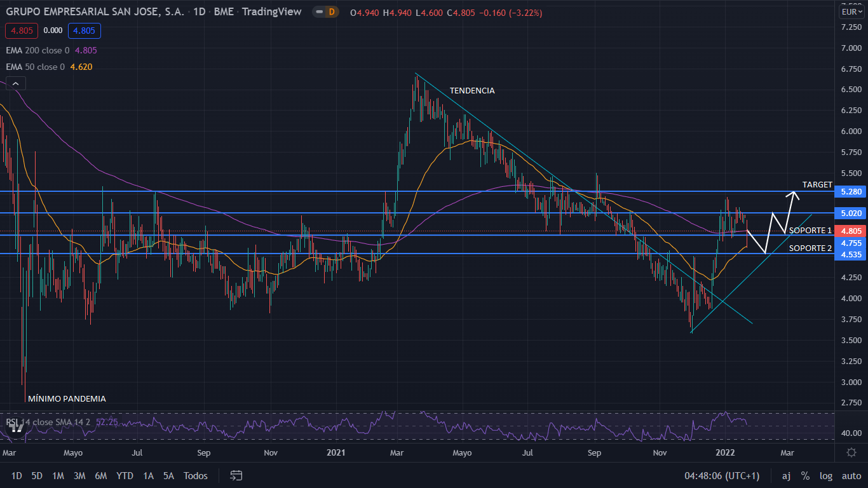The image size is (868, 488).
Task: Toggle the aj adjustment option
Action: coord(786,475)
